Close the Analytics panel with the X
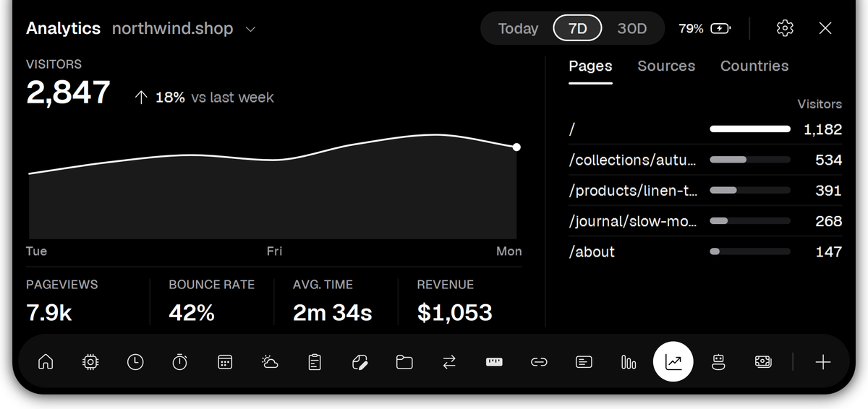Screen dimensions: 868x409 [x=825, y=28]
